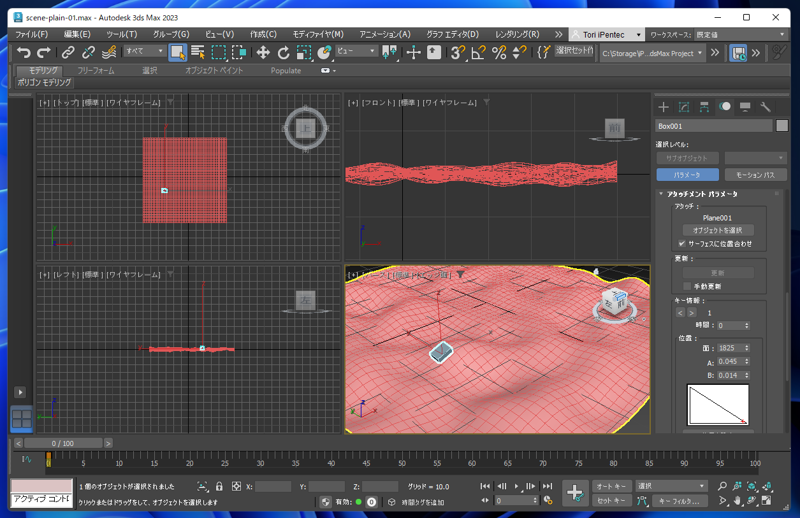Switch to the Motion command panel tab
Screen dimensions: 800x518
coord(724,107)
